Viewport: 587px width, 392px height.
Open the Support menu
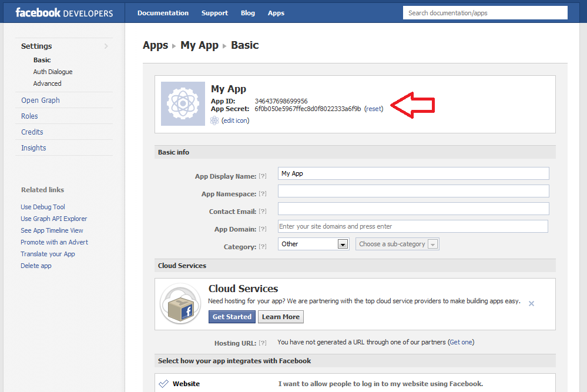tap(214, 13)
